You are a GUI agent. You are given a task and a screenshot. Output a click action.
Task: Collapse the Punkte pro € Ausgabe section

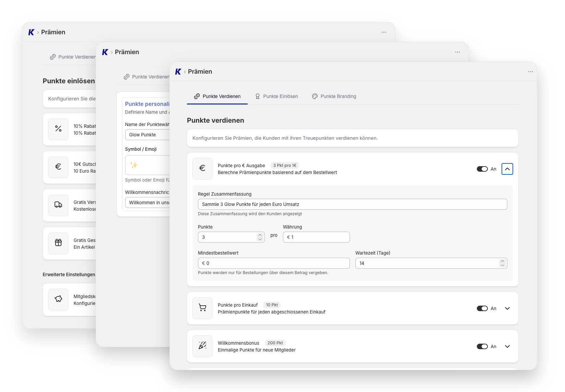(507, 169)
